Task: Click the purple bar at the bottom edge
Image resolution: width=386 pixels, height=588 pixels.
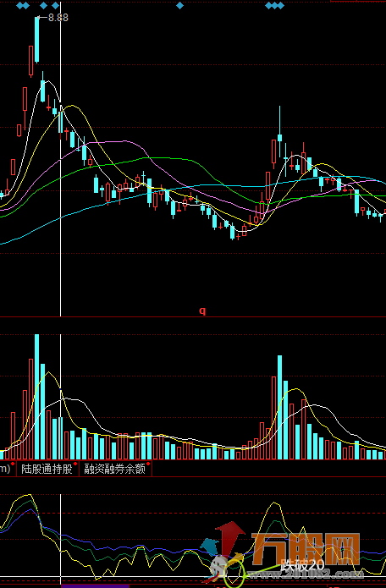Action: click(95, 586)
